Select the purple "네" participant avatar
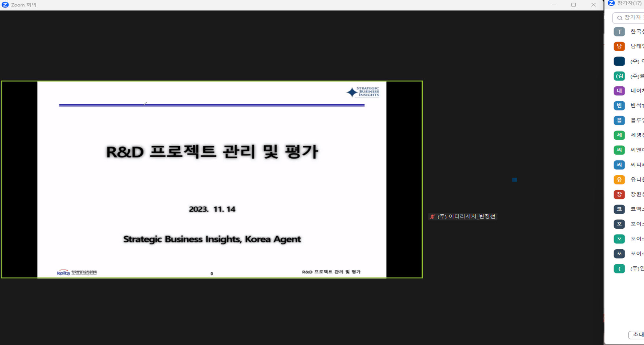The image size is (644, 345). click(x=619, y=91)
